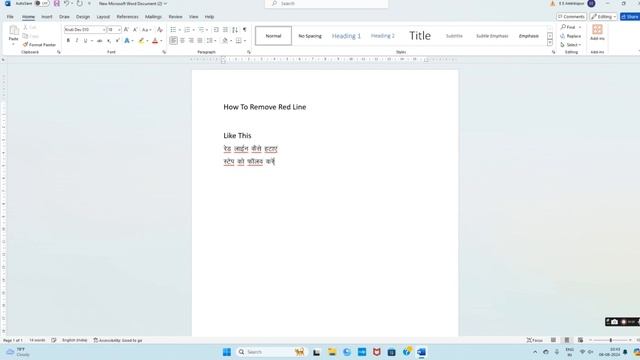Image resolution: width=640 pixels, height=360 pixels.
Task: Select Justify alignment
Action: click(x=200, y=40)
